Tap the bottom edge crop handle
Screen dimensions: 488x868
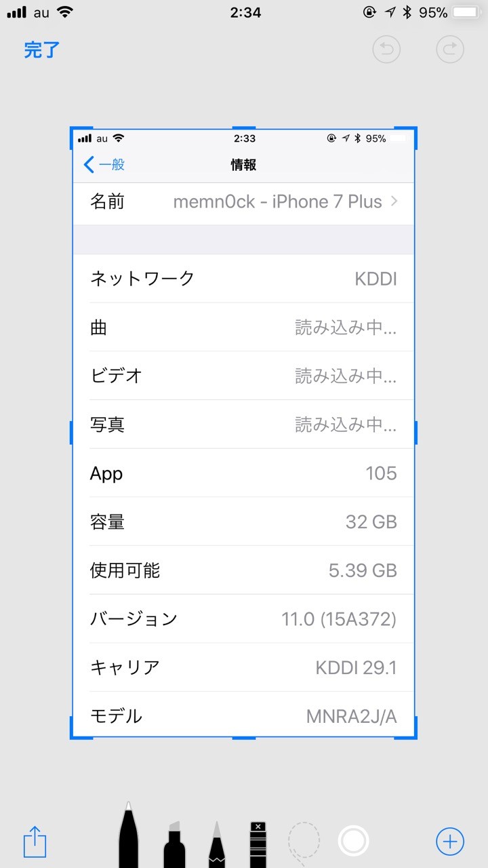[244, 737]
